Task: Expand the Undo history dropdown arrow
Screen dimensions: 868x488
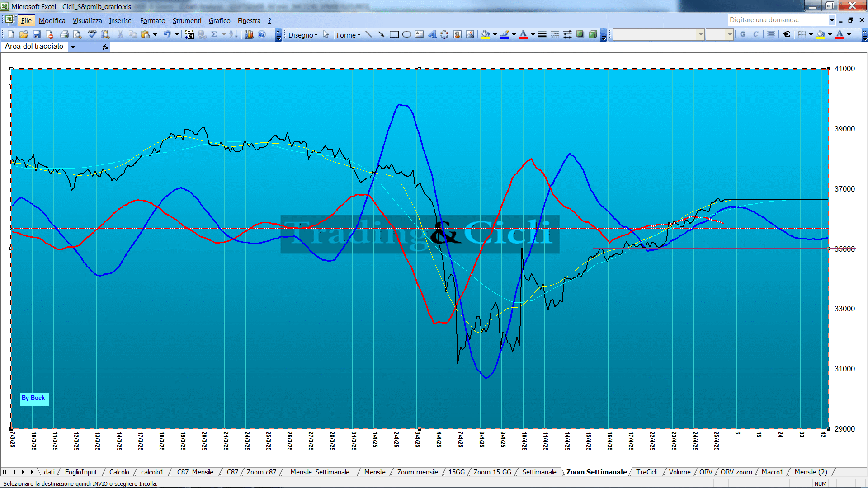Action: [177, 34]
